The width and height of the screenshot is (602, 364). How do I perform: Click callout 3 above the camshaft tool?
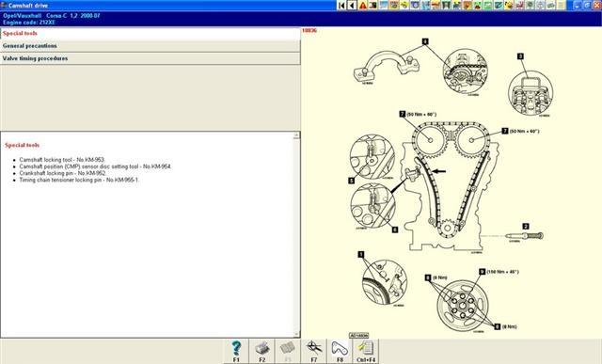point(520,56)
